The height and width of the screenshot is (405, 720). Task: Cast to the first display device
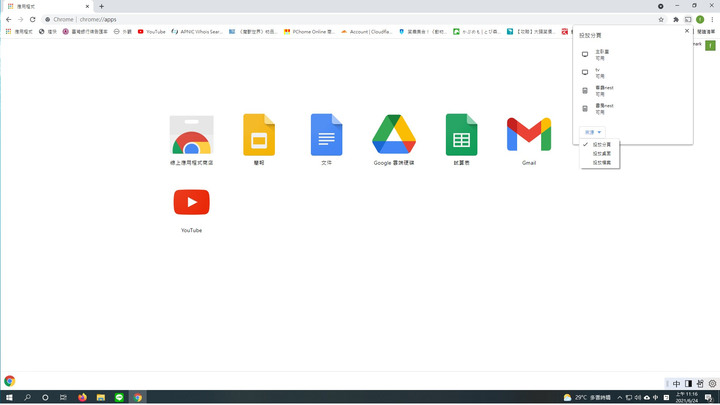pos(633,55)
